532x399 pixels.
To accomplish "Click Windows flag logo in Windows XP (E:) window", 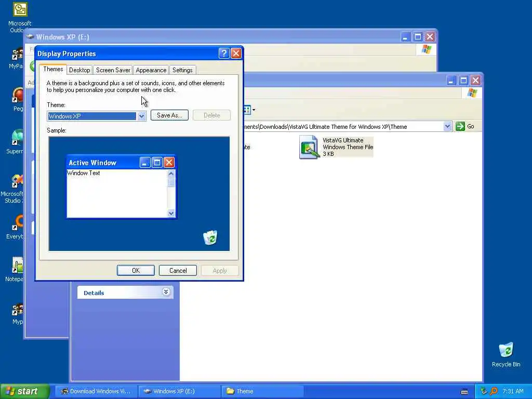I will [427, 49].
